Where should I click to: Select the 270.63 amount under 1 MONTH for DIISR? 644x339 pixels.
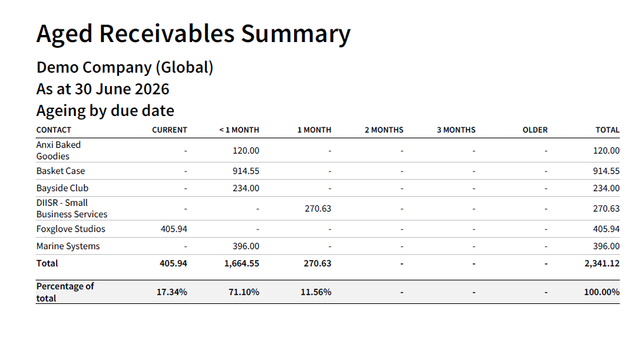(x=318, y=208)
